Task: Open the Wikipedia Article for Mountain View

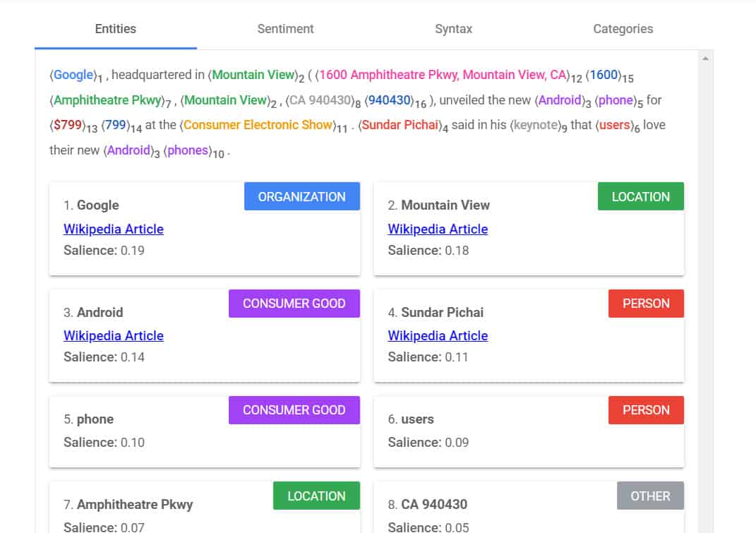Action: pyautogui.click(x=437, y=229)
